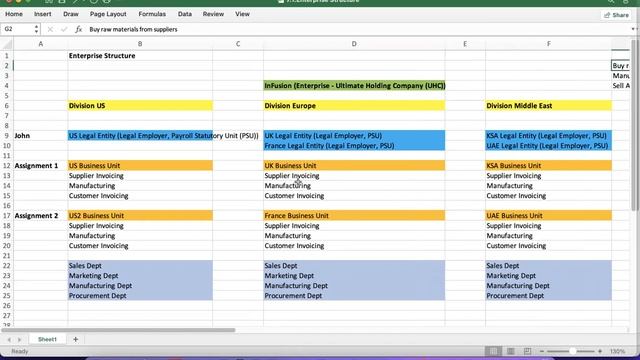The width and height of the screenshot is (640, 360).
Task: Select 'UK Legal Entity (Legal Employer, PSU)' cell
Action: (354, 136)
